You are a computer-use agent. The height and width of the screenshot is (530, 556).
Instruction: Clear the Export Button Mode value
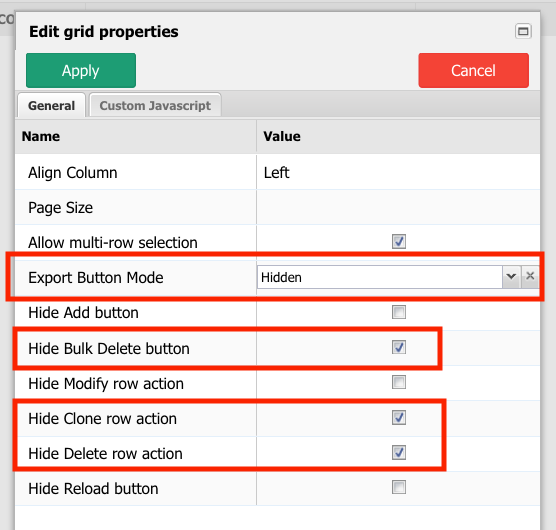[x=530, y=276]
